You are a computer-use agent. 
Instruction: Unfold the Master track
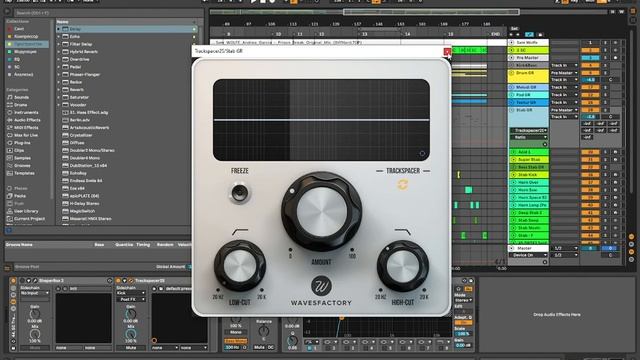tap(512, 248)
